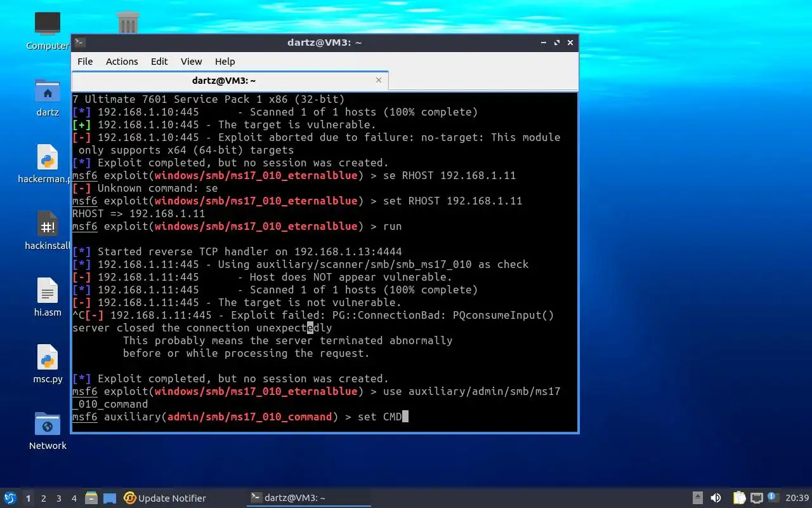The width and height of the screenshot is (812, 508).
Task: Open the dartz home folder icon
Action: [x=48, y=97]
